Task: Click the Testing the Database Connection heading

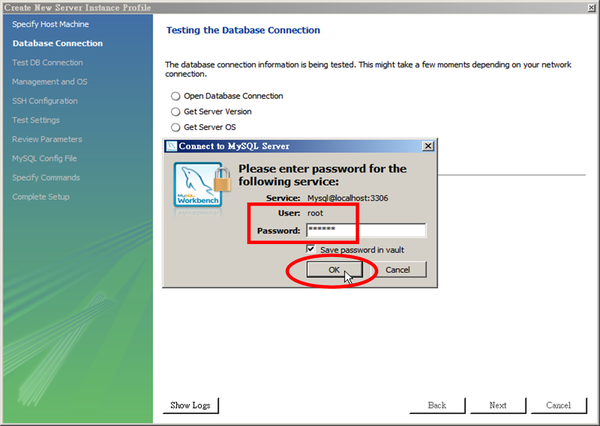Action: (x=243, y=30)
